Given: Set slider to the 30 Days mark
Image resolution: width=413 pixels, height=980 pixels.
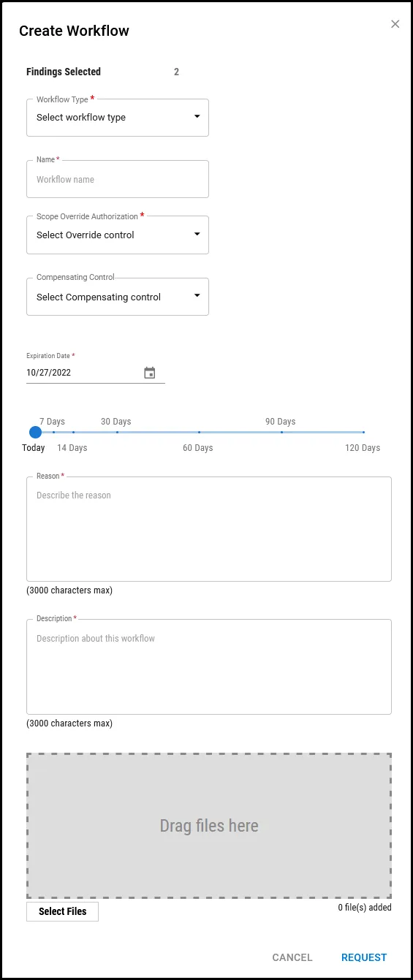Looking at the screenshot, I should [x=117, y=432].
